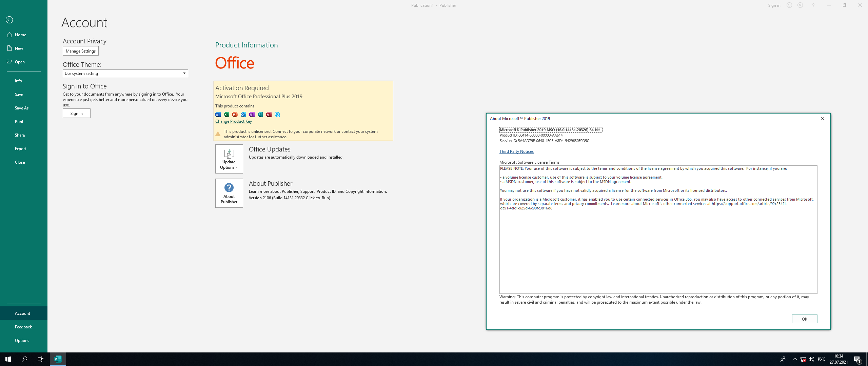
Task: Click the Skype app icon
Action: coord(277,115)
